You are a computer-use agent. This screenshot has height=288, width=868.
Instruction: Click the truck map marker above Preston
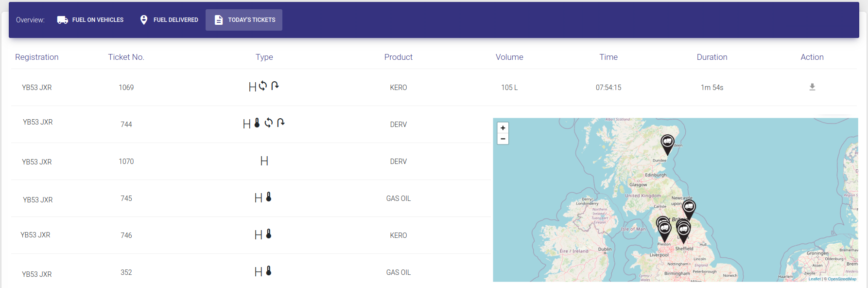[664, 229]
